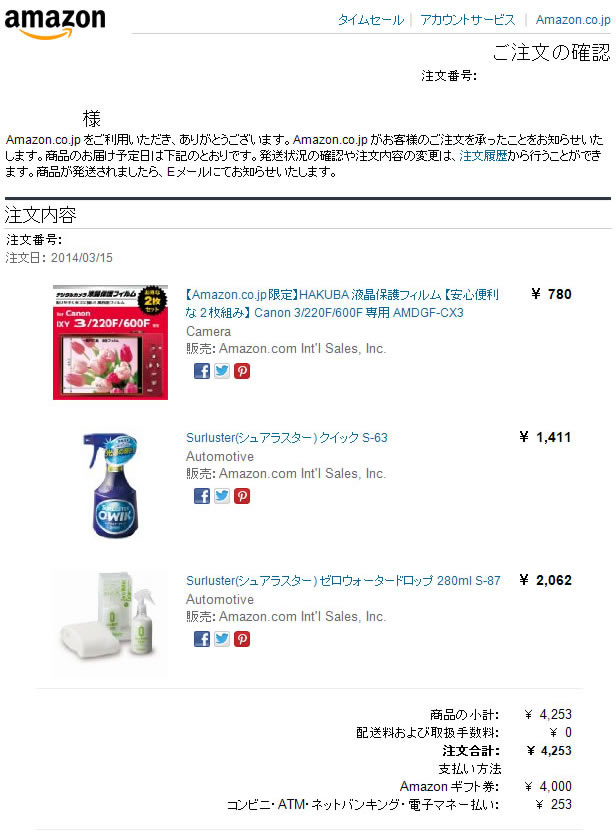616x837 pixels.
Task: Pin the HAKUBA film on Pinterest
Action: [x=242, y=371]
